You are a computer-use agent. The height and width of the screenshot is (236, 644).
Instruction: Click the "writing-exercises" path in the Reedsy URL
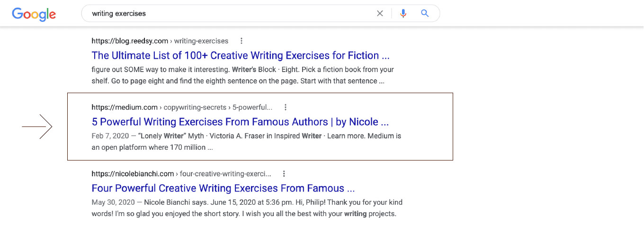(x=201, y=41)
